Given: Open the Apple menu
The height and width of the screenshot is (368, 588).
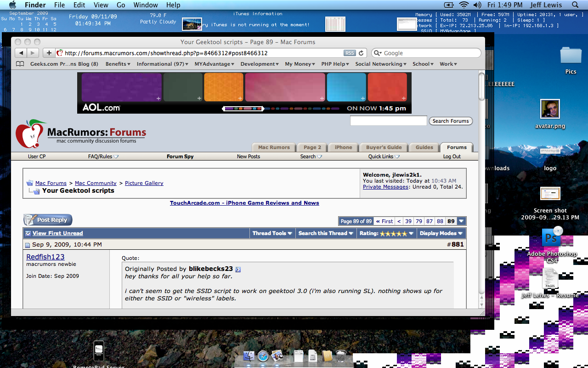Looking at the screenshot, I should click(12, 5).
